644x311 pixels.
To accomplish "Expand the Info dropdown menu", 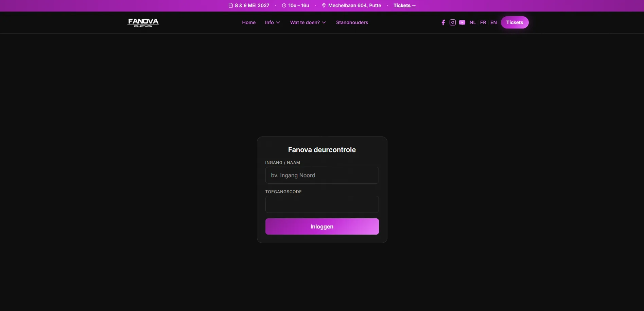I will 273,22.
